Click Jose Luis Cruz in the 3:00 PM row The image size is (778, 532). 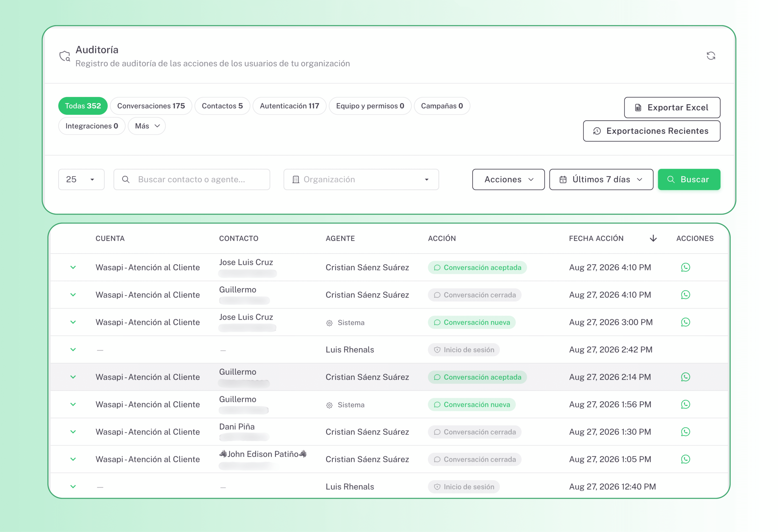(246, 317)
